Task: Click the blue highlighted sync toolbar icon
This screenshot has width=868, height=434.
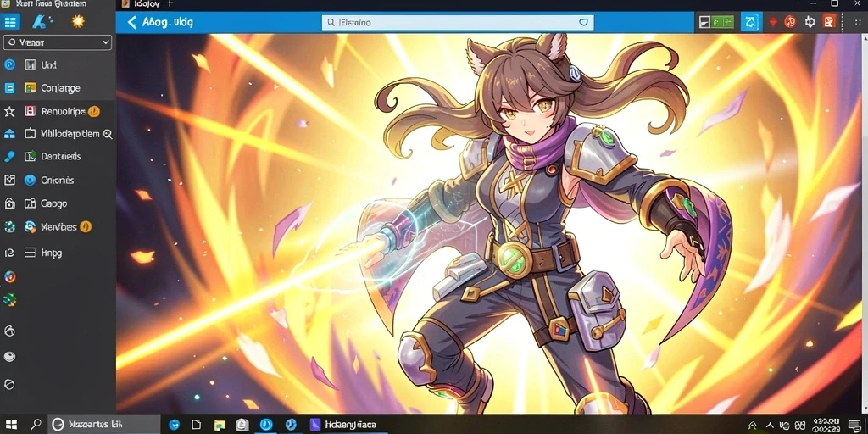Action: pyautogui.click(x=750, y=22)
